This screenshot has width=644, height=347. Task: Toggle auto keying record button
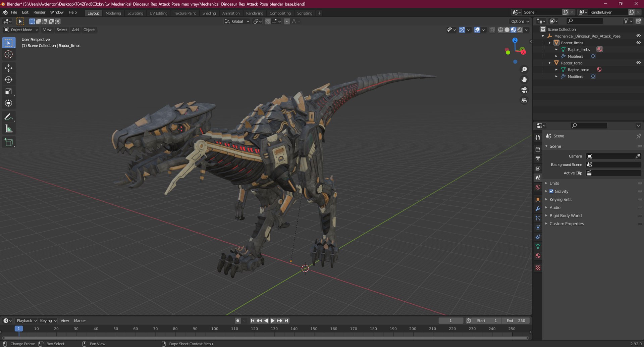[237, 321]
